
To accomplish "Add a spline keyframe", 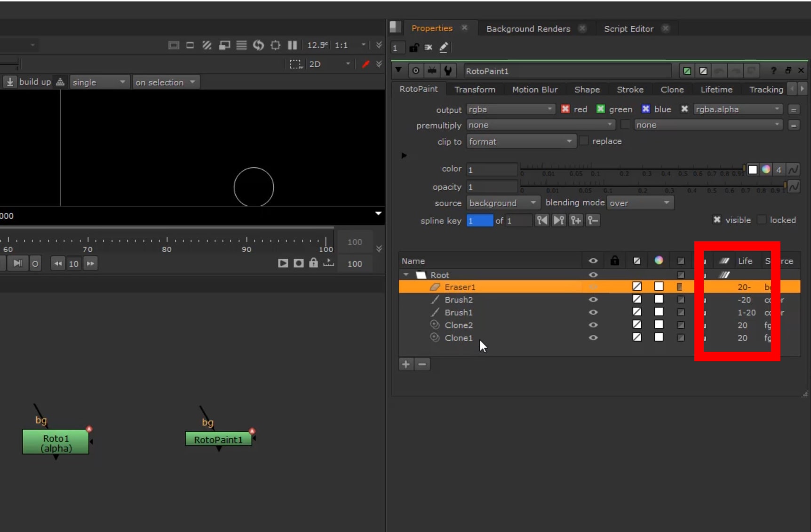I will click(576, 220).
